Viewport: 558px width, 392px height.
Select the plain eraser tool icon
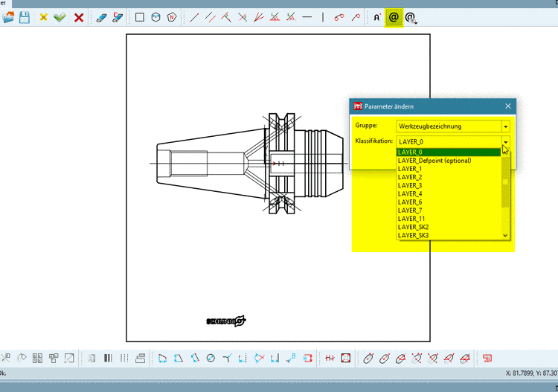click(x=101, y=17)
